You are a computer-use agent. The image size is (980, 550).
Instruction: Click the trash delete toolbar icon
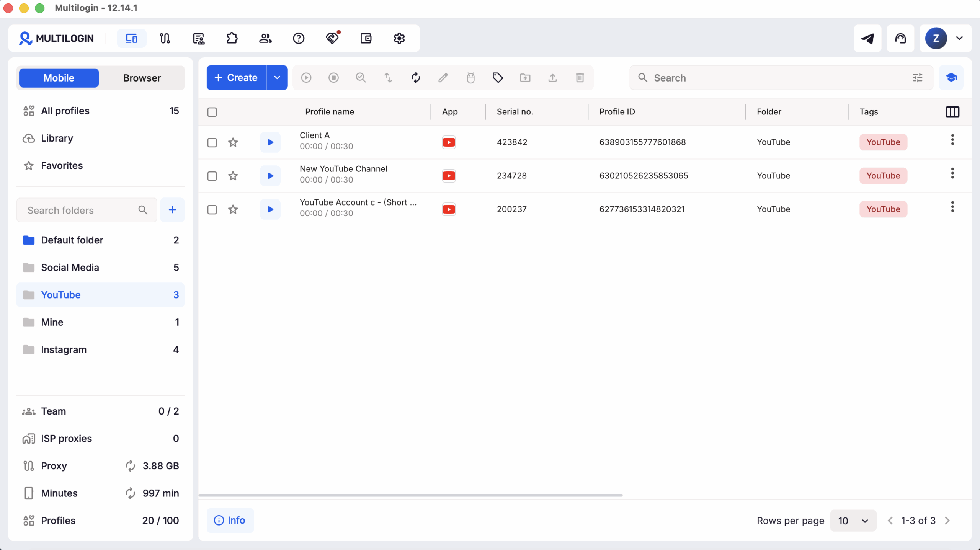click(580, 78)
